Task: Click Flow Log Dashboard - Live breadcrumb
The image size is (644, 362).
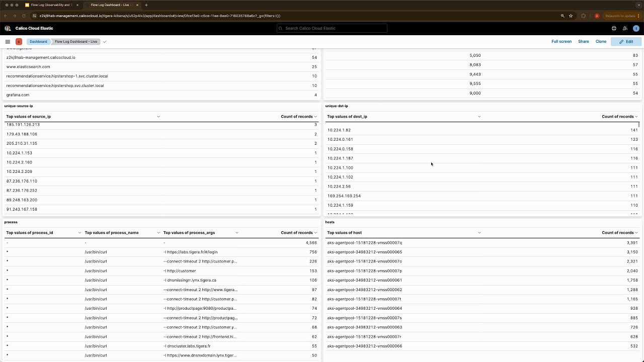Action: tap(76, 42)
